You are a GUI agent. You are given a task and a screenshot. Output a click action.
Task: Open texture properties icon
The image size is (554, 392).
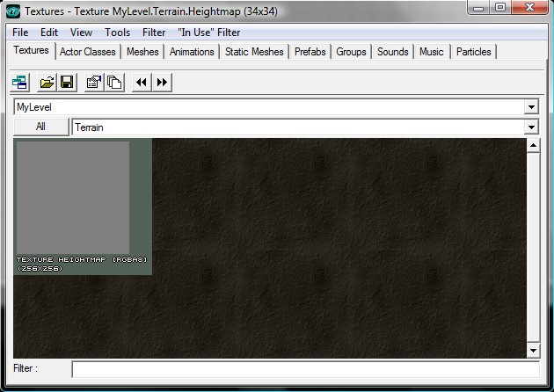(94, 83)
